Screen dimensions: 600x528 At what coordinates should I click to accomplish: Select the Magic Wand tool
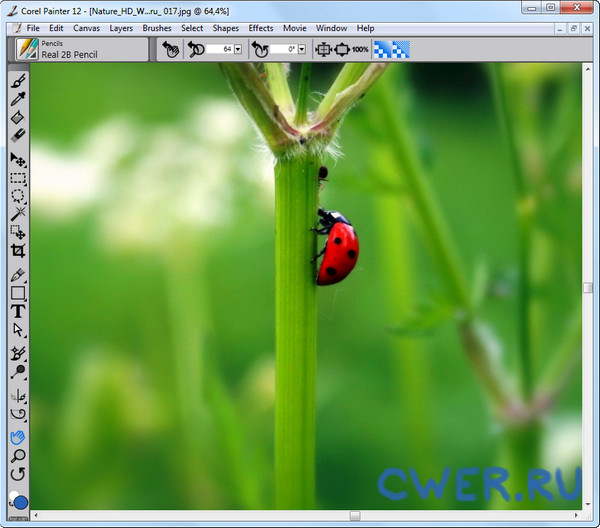click(18, 214)
